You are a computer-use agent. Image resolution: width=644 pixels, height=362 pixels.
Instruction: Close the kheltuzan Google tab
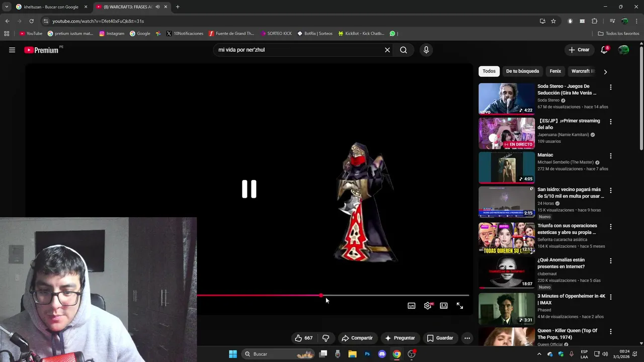[x=86, y=7]
